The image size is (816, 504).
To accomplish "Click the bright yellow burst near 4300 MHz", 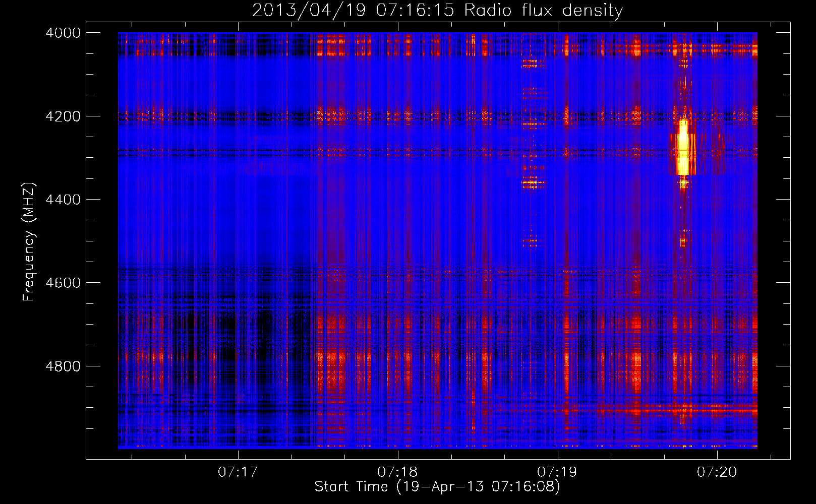I will [x=683, y=147].
